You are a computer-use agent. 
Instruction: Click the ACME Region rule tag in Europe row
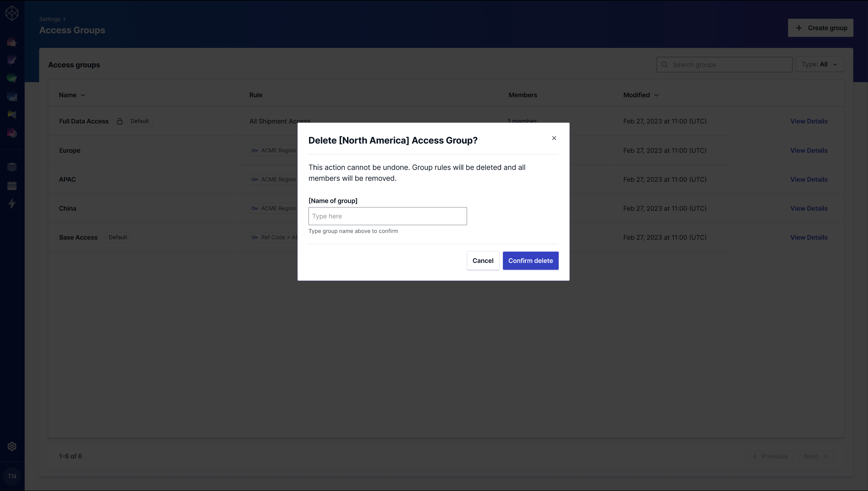click(x=274, y=150)
